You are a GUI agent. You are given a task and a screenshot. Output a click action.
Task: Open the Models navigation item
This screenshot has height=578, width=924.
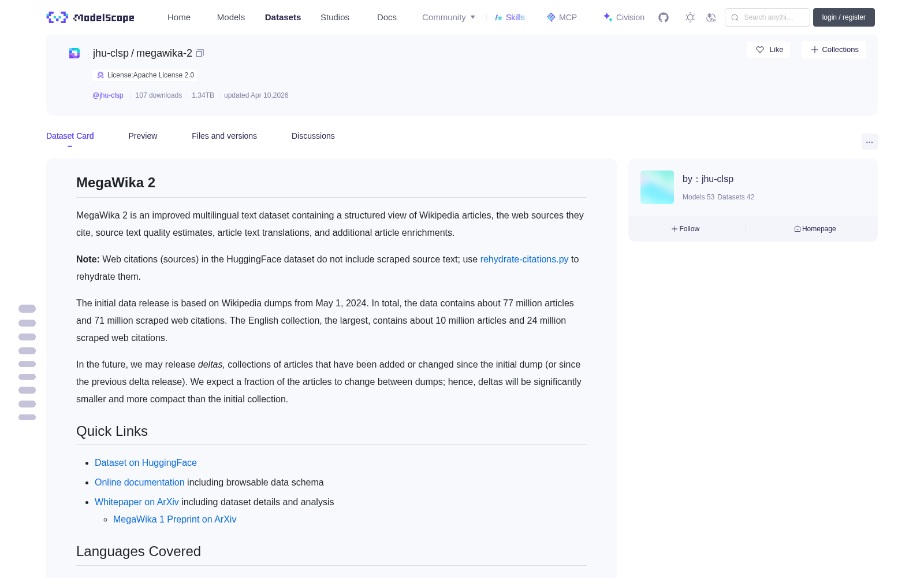pyautogui.click(x=231, y=17)
